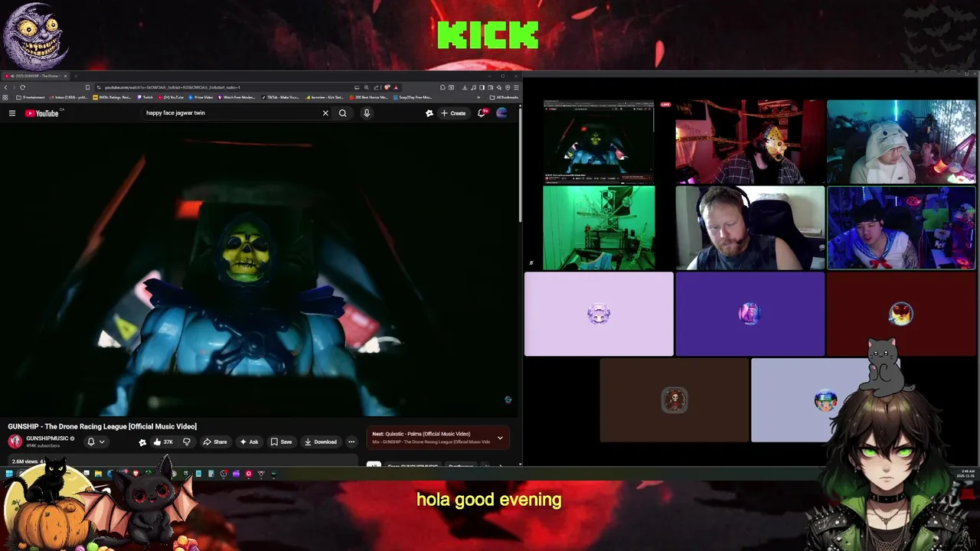Image resolution: width=980 pixels, height=551 pixels.
Task: Open the YouTube account avatar menu
Action: coord(502,113)
